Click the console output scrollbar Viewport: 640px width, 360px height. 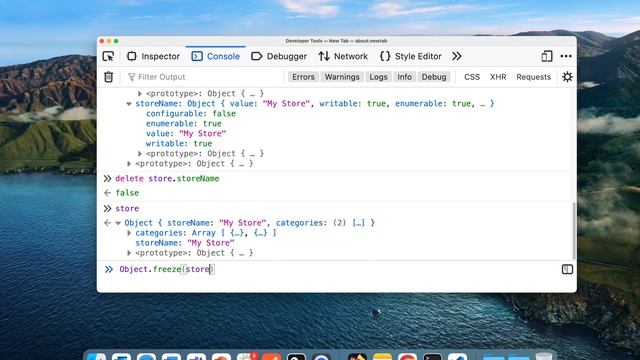pyautogui.click(x=574, y=231)
